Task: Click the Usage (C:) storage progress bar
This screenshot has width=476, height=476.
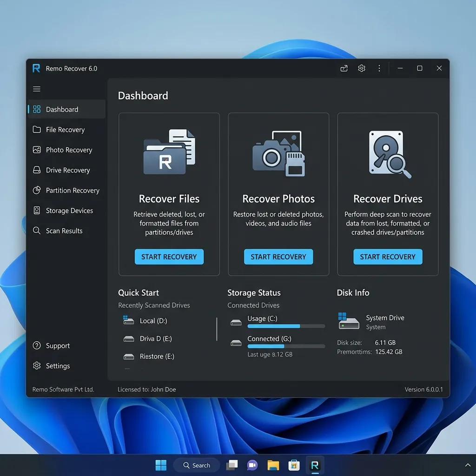Action: 286,326
